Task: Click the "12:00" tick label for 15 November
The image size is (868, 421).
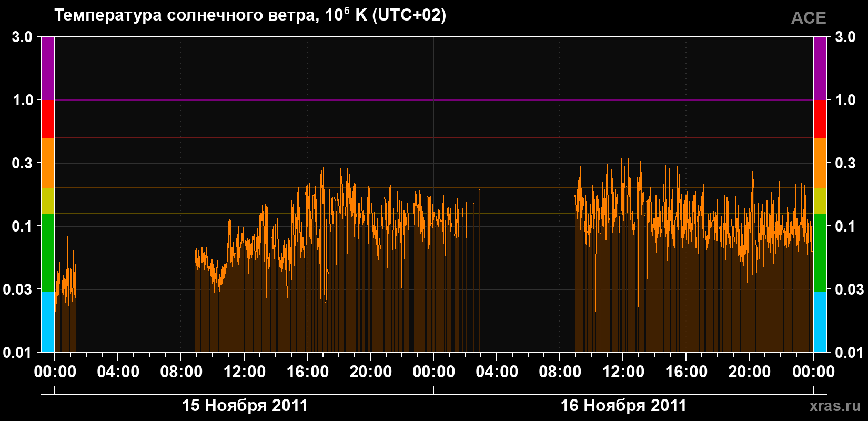Action: click(245, 372)
